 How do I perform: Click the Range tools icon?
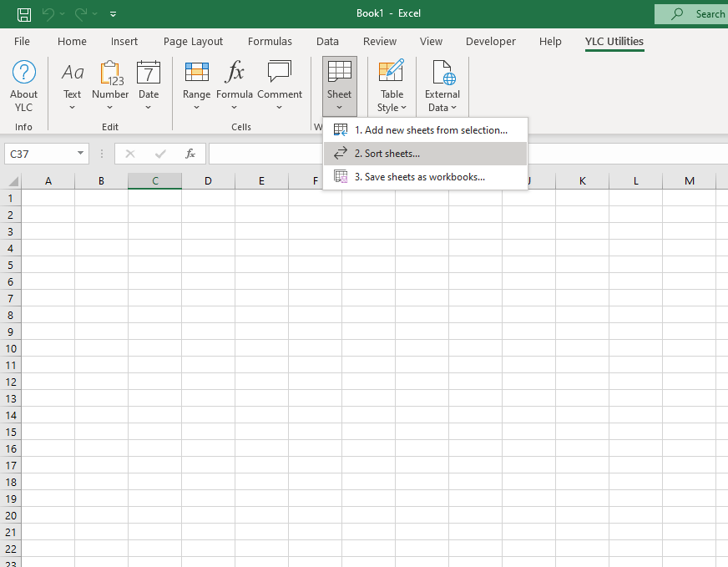[196, 73]
